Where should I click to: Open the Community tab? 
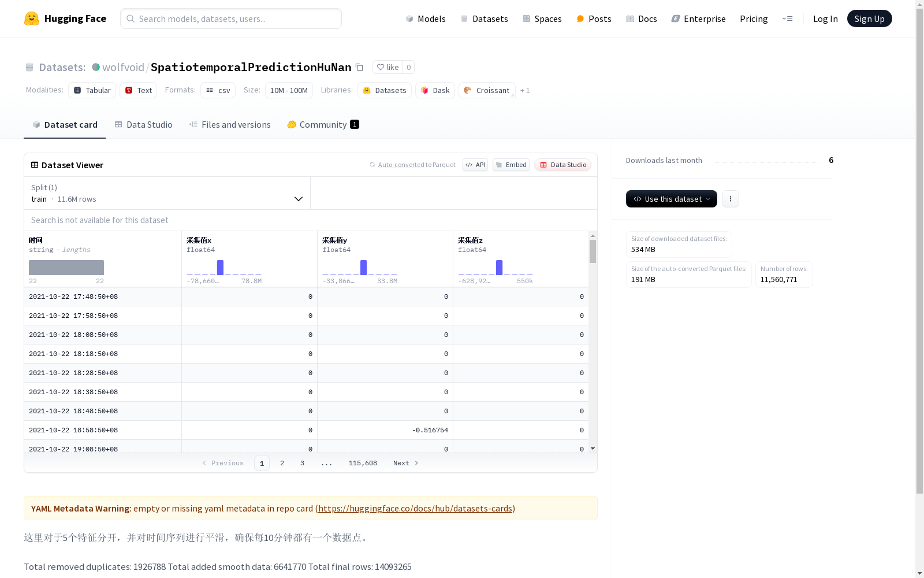(x=323, y=124)
